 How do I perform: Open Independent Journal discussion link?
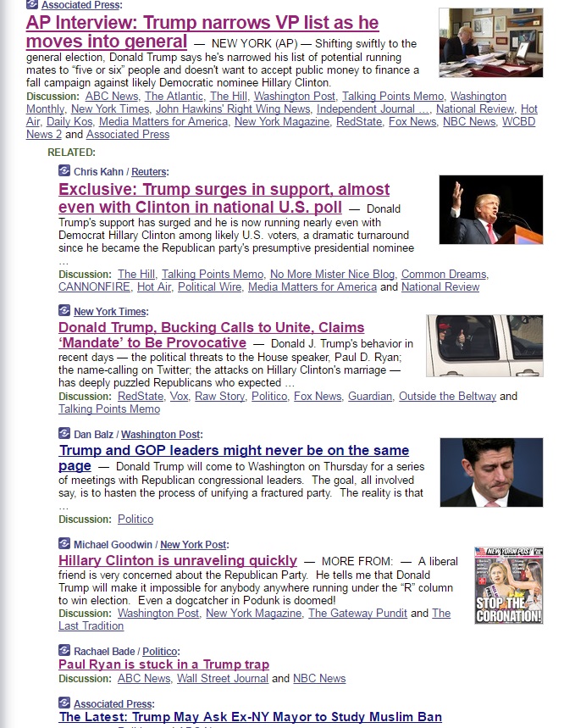373,108
